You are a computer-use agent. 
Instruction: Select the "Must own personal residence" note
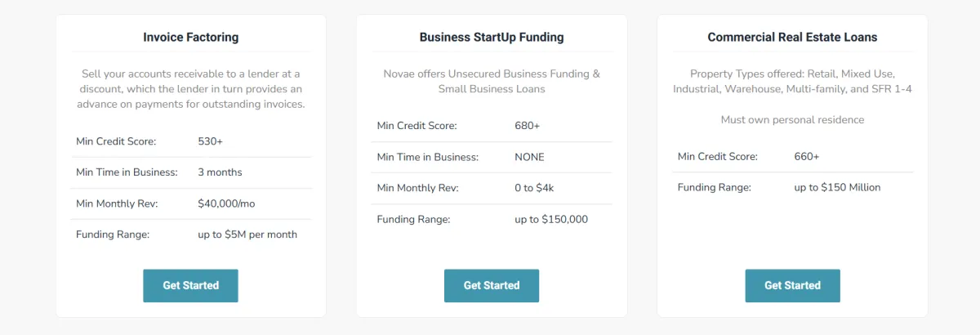click(792, 119)
